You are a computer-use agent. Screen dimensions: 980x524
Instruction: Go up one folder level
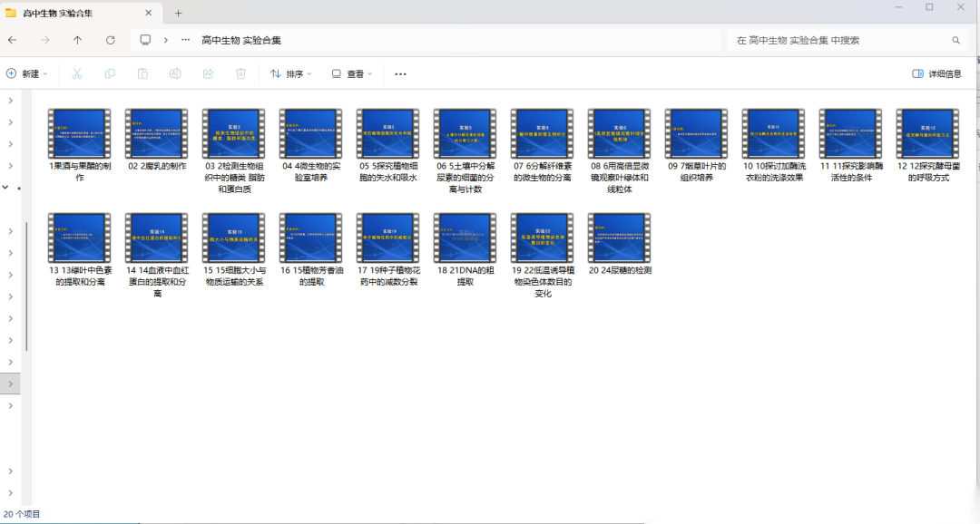[77, 40]
